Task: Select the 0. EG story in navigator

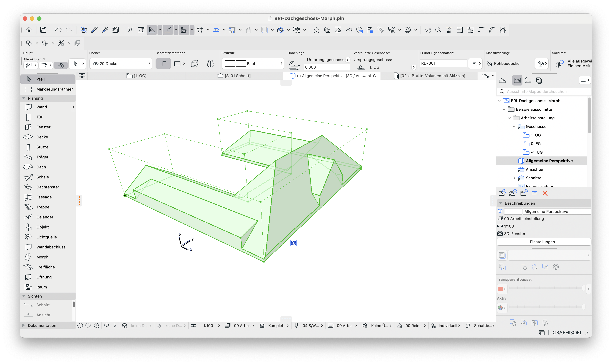Action: pos(536,143)
